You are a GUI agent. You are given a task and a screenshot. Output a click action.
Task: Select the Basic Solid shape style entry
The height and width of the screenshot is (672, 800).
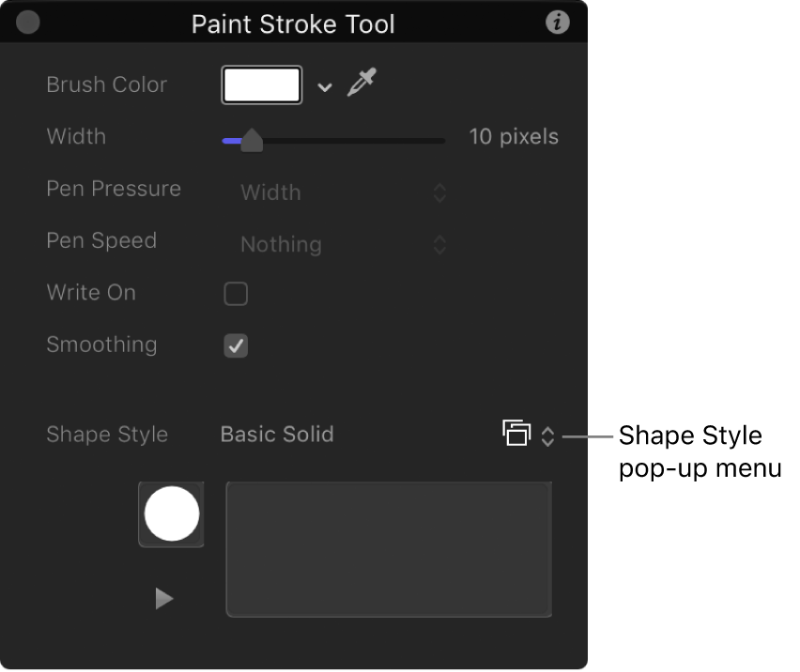coord(277,435)
